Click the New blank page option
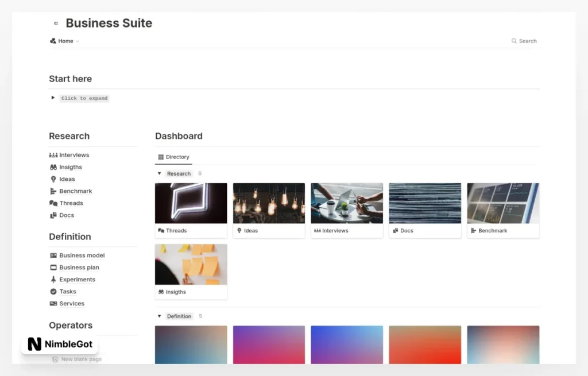 point(77,358)
